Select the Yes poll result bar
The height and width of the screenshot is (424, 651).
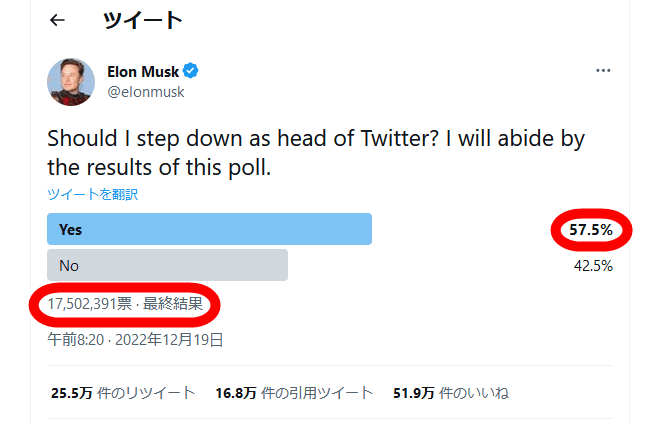tap(209, 229)
